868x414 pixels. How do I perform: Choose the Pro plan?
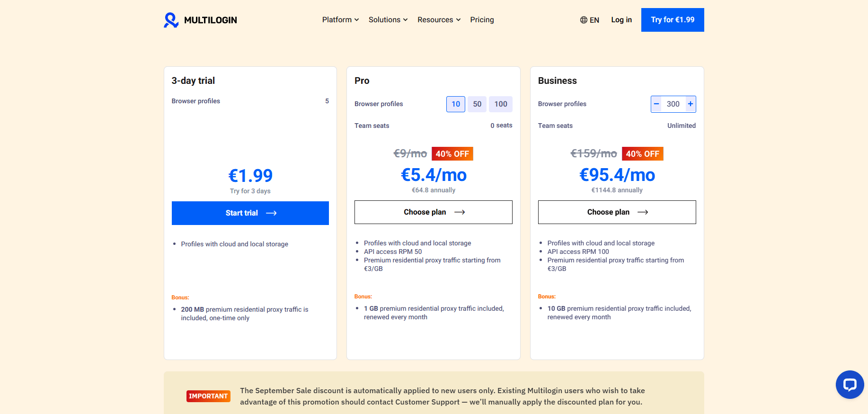click(434, 212)
